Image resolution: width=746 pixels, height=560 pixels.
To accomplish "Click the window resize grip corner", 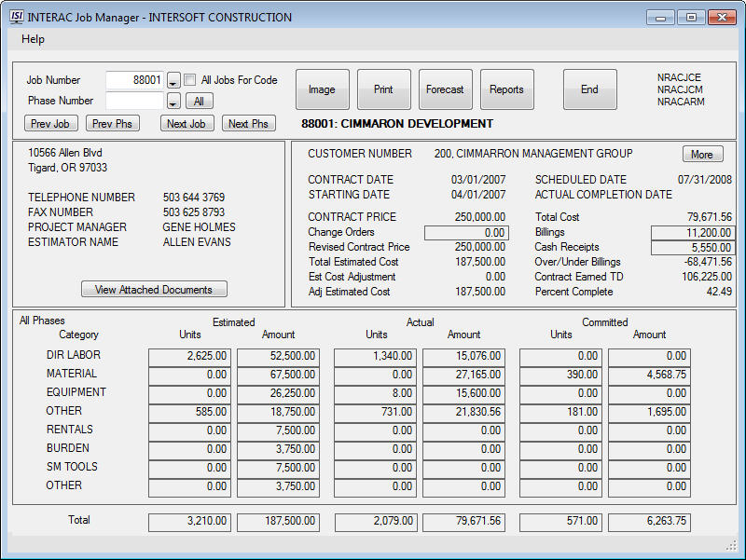I will point(731,546).
